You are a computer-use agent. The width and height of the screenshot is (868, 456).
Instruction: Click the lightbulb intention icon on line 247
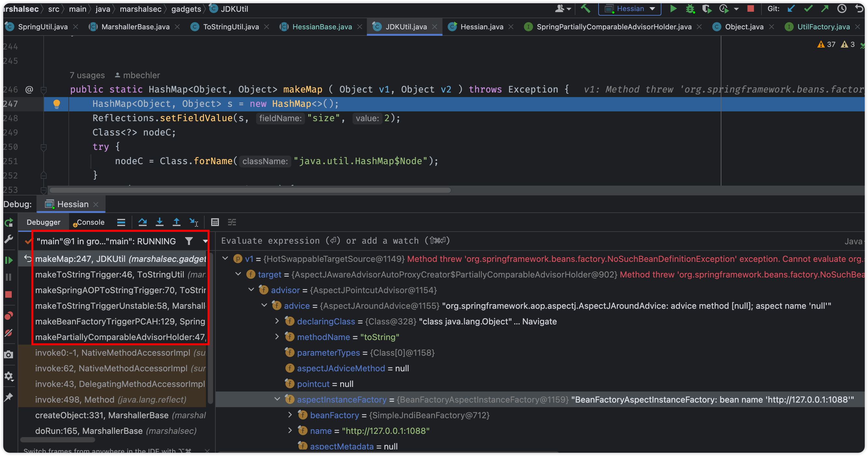pyautogui.click(x=57, y=104)
